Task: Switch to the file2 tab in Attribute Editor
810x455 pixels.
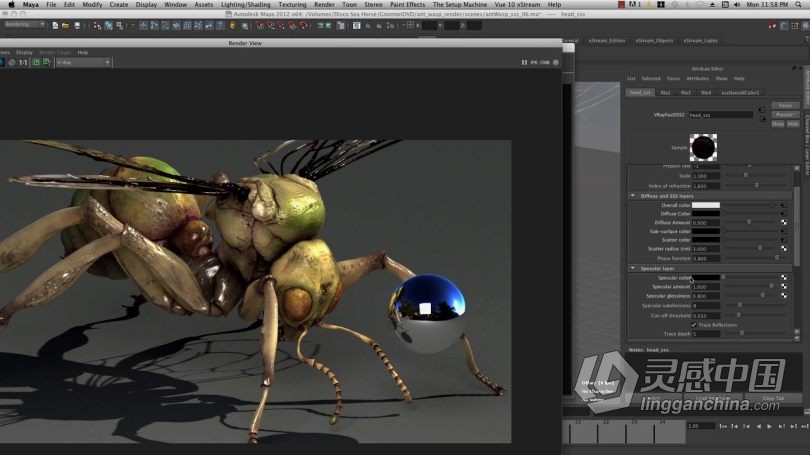Action: pyautogui.click(x=665, y=92)
